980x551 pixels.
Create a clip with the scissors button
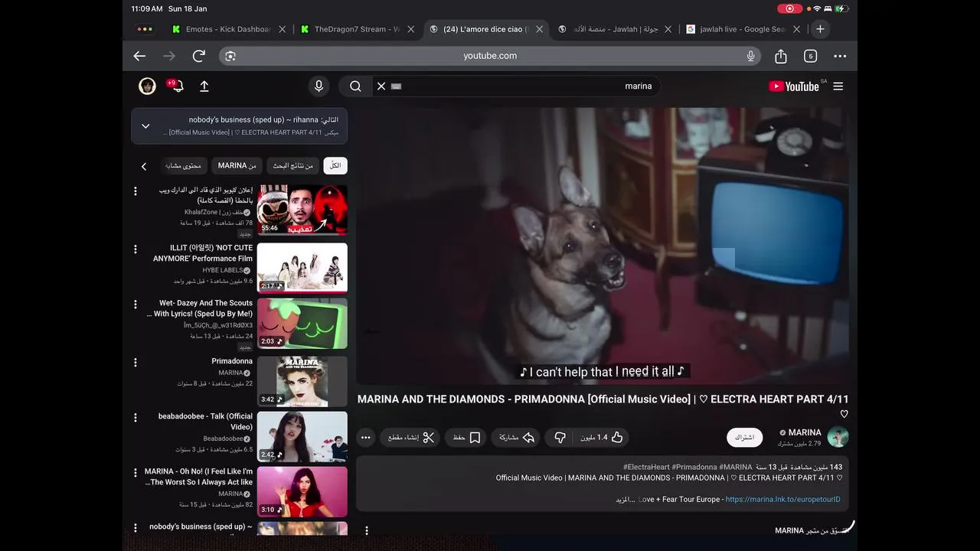(x=410, y=438)
